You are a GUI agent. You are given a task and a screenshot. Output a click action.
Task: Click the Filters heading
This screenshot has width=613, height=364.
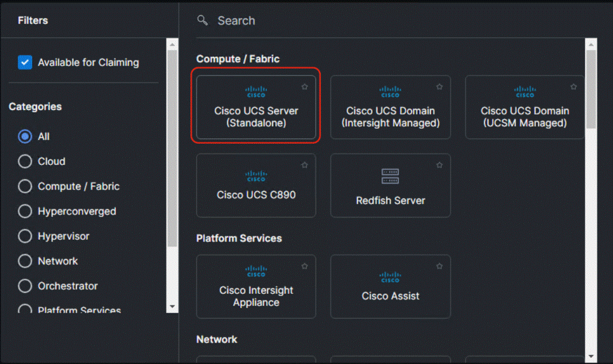33,20
